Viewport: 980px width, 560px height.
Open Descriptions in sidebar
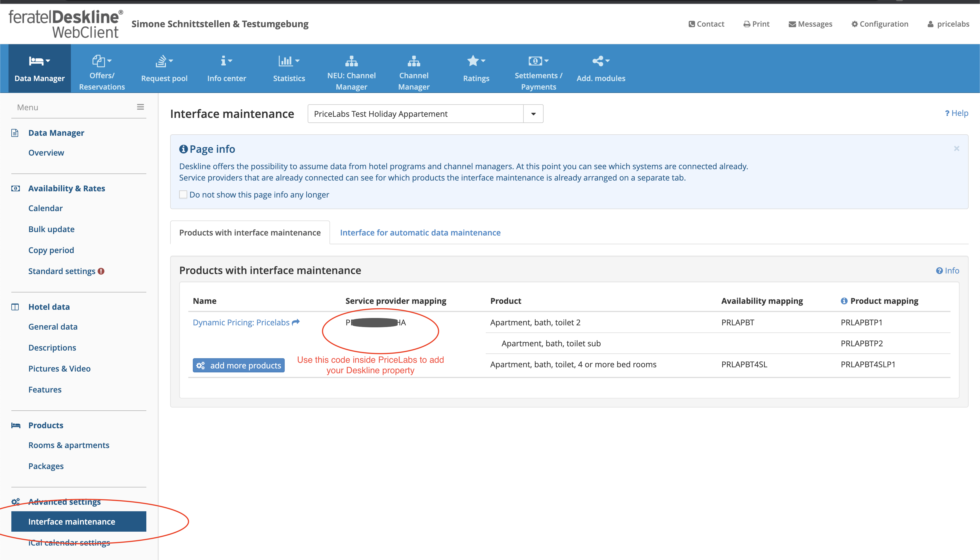click(x=52, y=348)
